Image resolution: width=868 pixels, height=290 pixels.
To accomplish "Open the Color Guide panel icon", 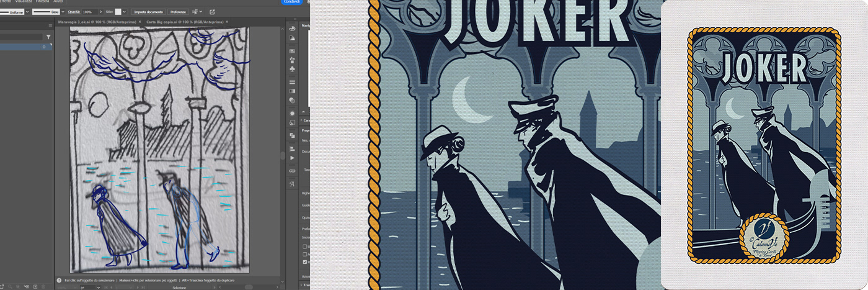I will coord(292,39).
